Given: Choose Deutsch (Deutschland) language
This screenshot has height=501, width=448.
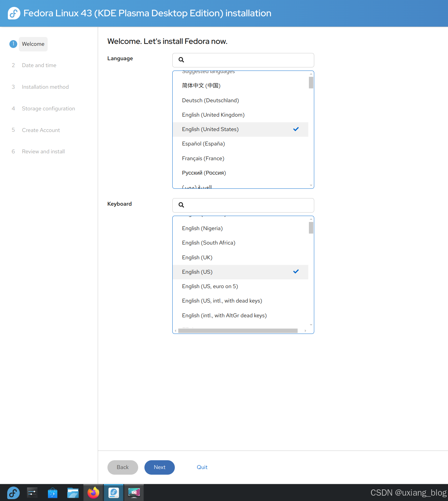Looking at the screenshot, I should coord(240,100).
